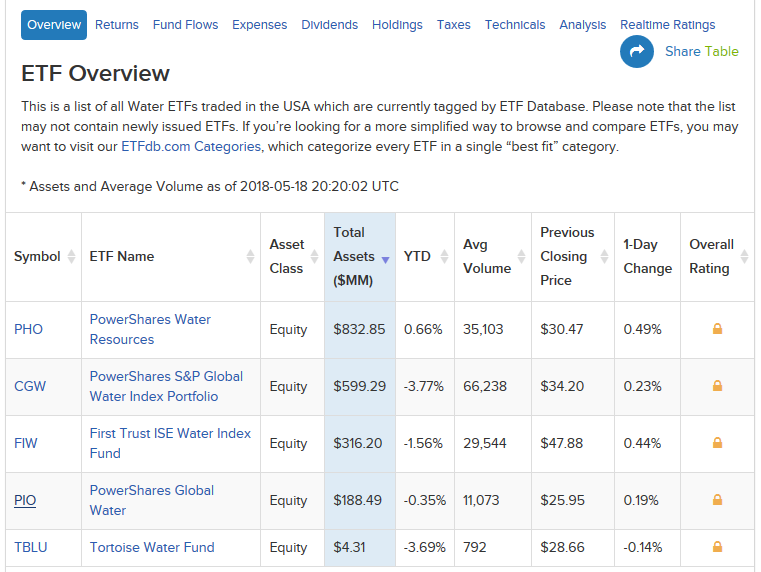Select the Realtime Ratings tab
This screenshot has width=761, height=572.
667,25
